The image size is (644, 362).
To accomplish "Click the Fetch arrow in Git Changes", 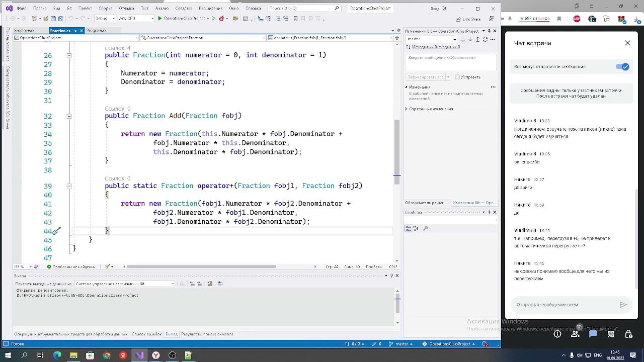I will click(x=464, y=39).
